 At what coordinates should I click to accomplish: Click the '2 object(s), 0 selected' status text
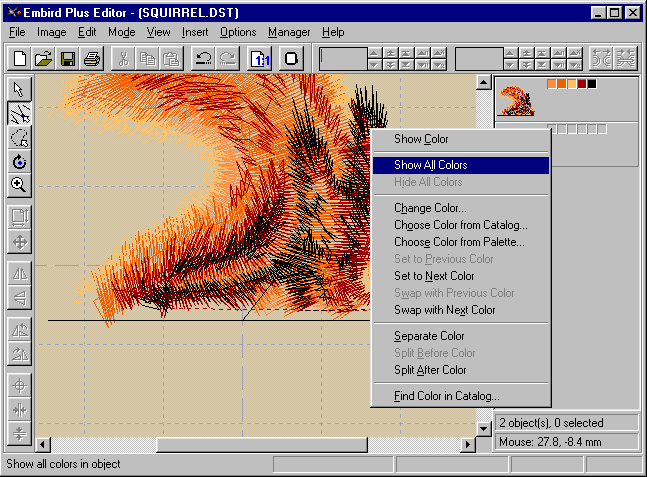click(x=551, y=423)
